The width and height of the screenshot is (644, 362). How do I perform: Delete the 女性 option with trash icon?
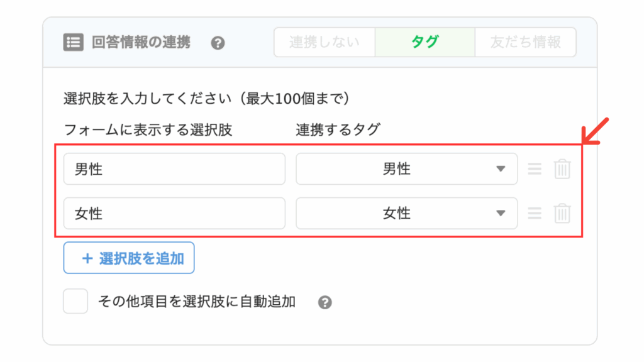click(562, 213)
